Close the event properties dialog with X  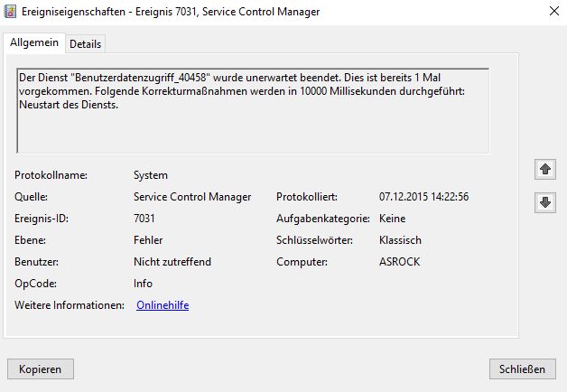click(x=552, y=12)
